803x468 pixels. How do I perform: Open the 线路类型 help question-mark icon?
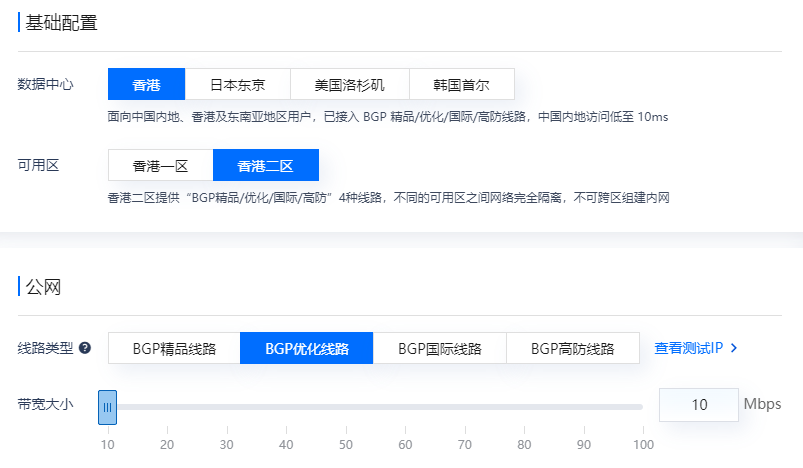click(x=85, y=348)
